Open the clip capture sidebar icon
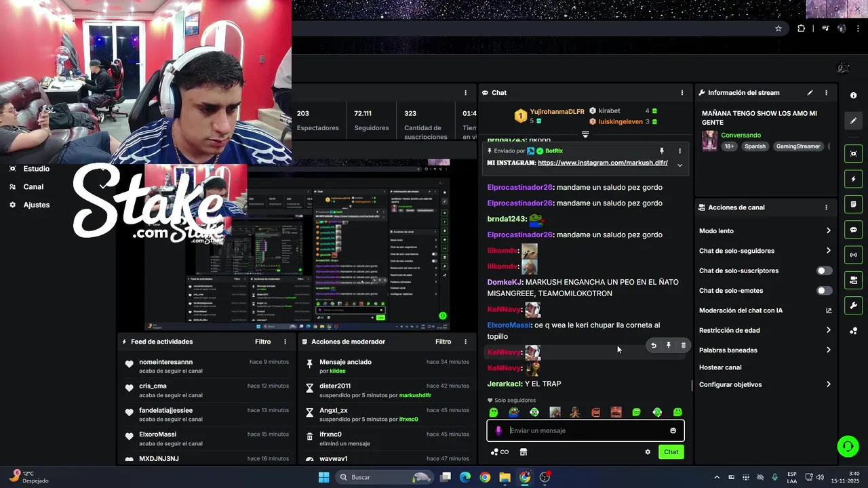 click(x=853, y=154)
